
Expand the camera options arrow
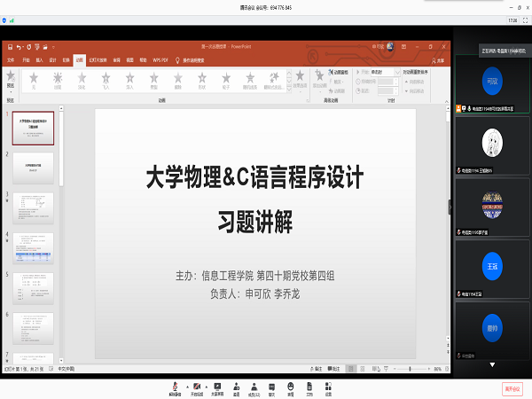coord(205,387)
